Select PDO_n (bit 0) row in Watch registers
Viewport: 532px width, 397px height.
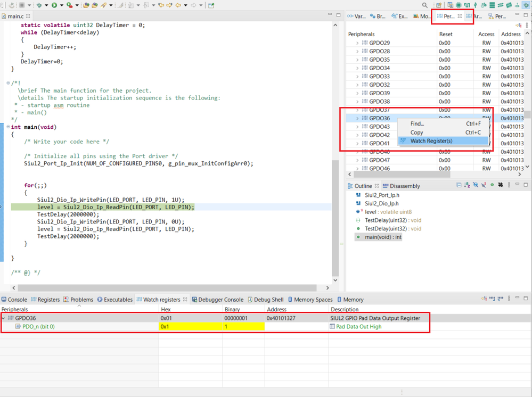coord(216,326)
